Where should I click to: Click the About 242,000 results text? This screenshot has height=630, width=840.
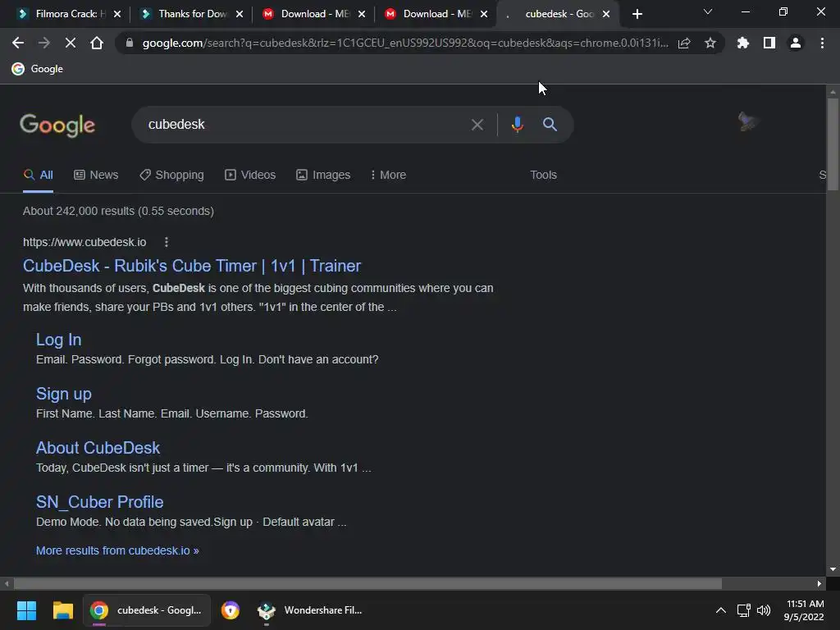(x=118, y=211)
